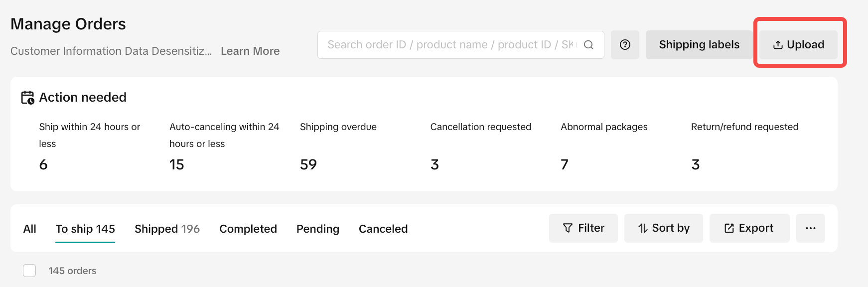Click the Learn More link

250,51
